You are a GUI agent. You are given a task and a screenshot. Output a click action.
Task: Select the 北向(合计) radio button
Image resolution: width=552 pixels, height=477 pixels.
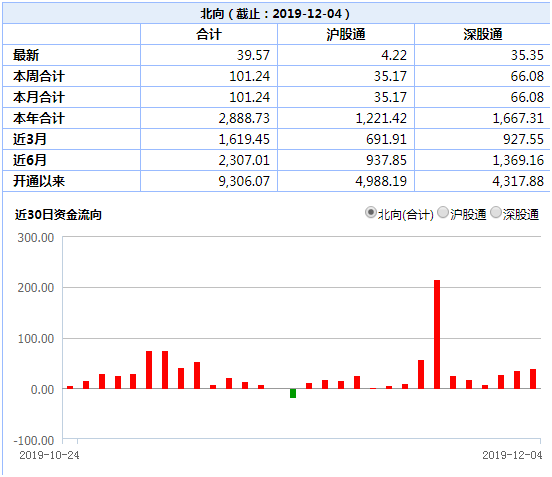371,213
